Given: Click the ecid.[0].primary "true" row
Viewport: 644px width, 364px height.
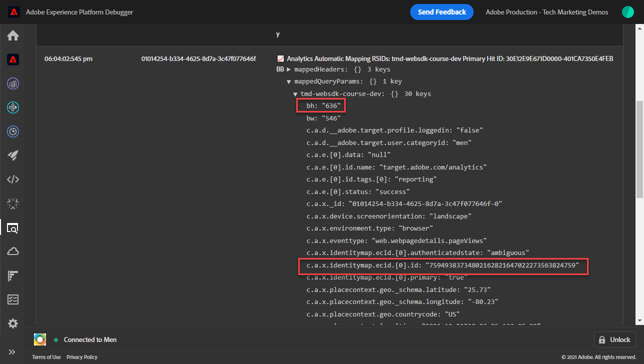Looking at the screenshot, I should tap(387, 277).
